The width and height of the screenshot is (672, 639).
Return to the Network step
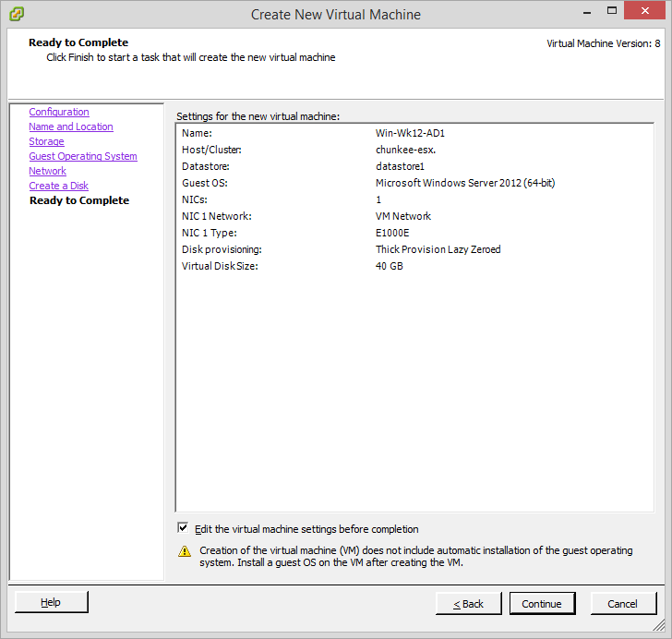coord(47,171)
